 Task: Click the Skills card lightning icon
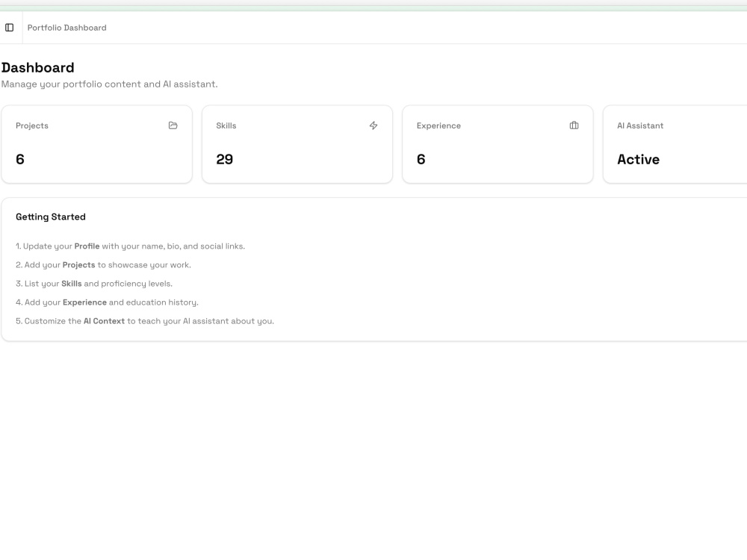coord(373,125)
